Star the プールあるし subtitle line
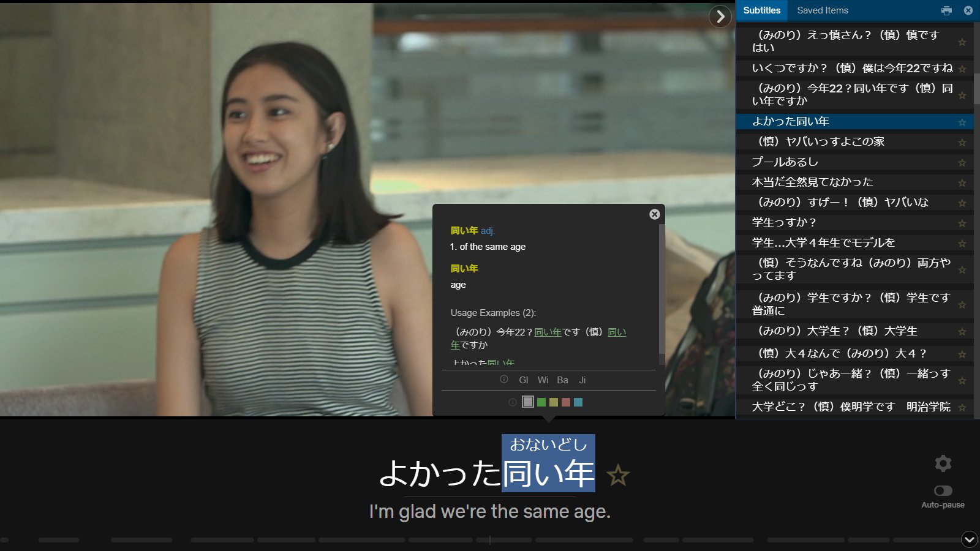The height and width of the screenshot is (551, 980). click(962, 163)
